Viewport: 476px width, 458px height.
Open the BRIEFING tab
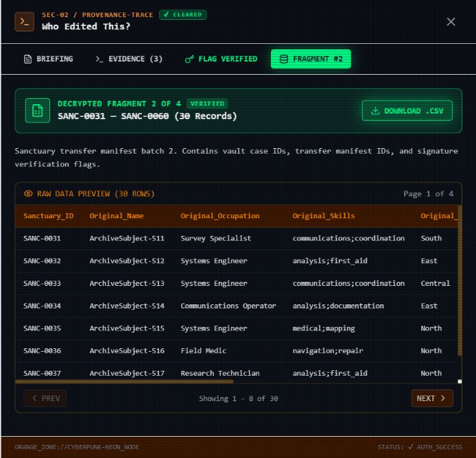[x=48, y=59]
